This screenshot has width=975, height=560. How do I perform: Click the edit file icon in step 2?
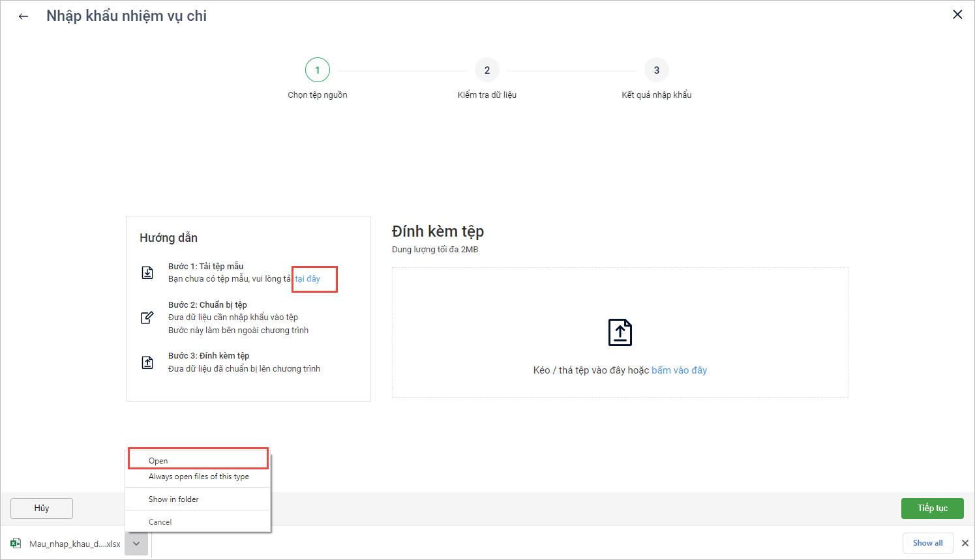147,317
